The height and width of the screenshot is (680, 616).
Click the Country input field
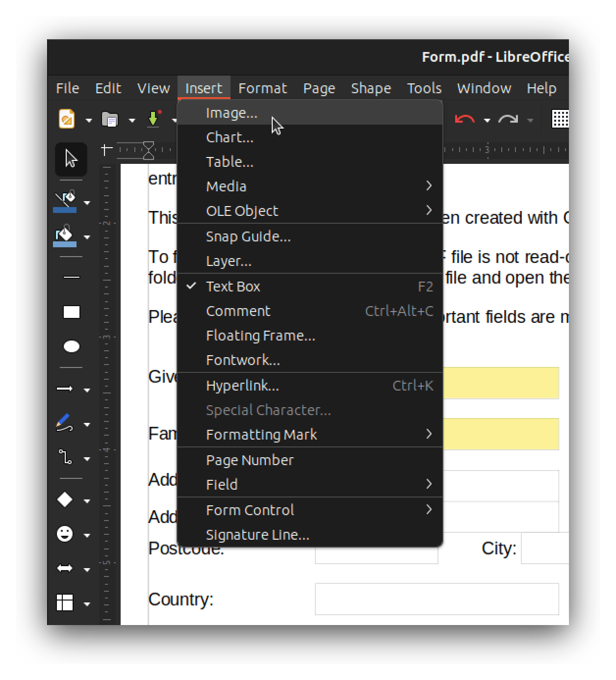[x=437, y=599]
